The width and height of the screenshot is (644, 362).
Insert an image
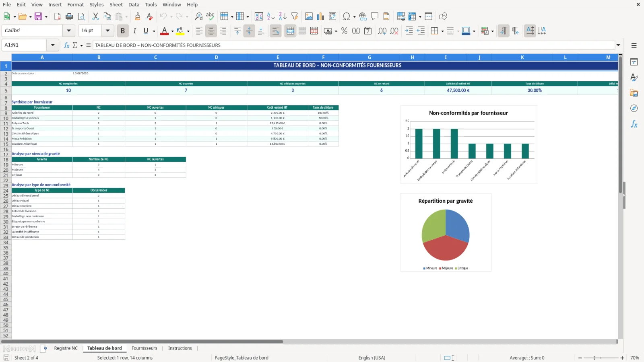[x=309, y=16]
